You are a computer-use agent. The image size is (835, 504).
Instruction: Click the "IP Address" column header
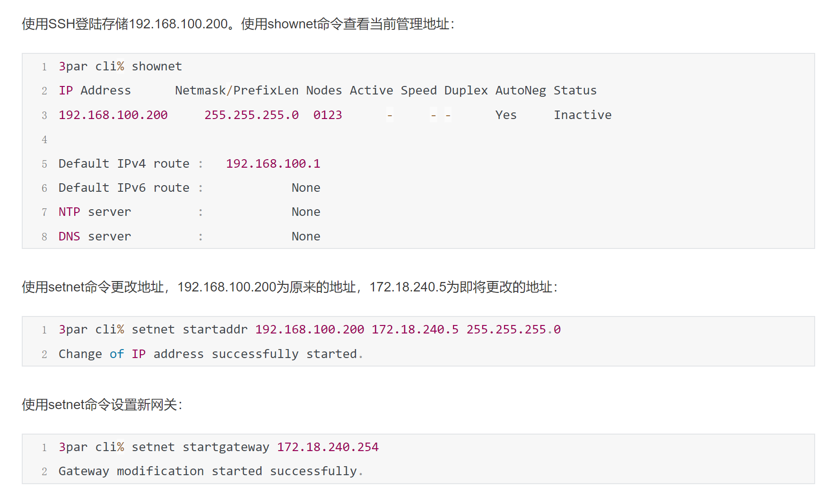click(x=95, y=91)
